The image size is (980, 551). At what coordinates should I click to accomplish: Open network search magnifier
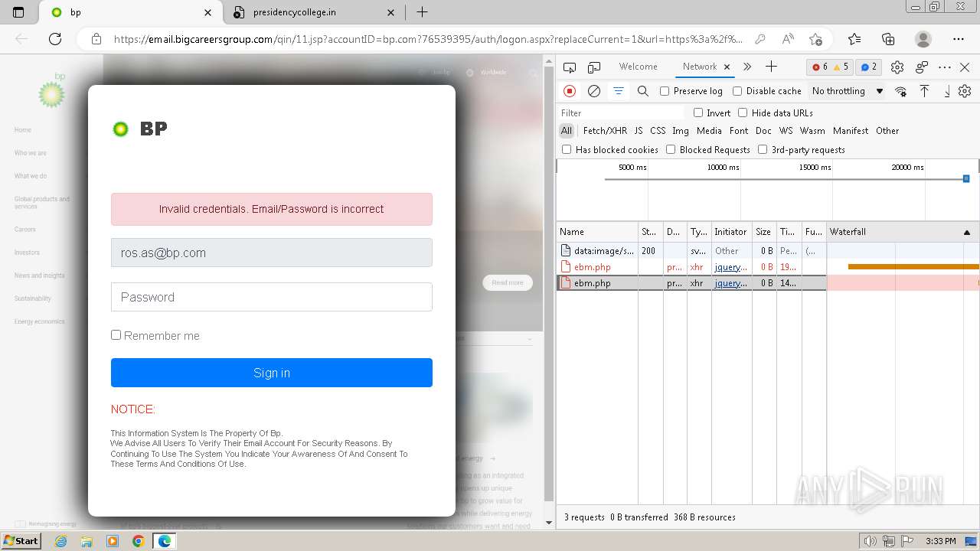[x=643, y=91]
